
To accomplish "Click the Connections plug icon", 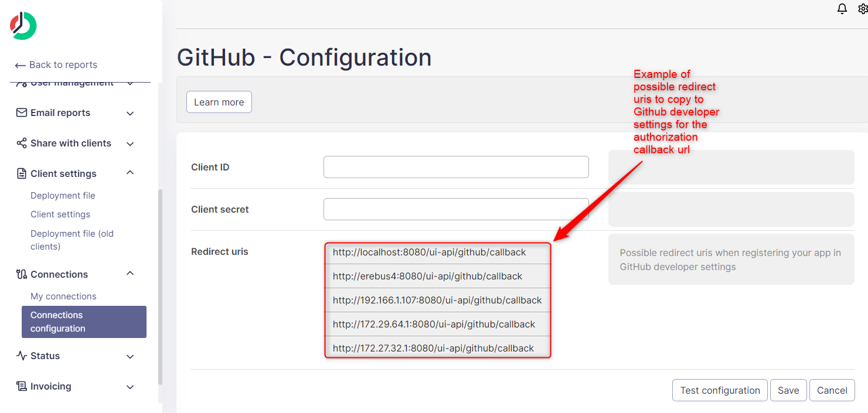I will pyautogui.click(x=22, y=274).
